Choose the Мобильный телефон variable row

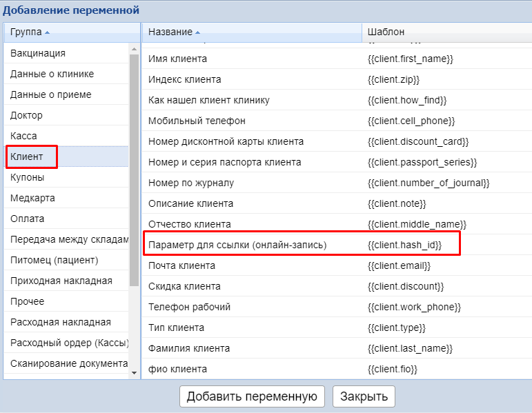click(x=197, y=121)
